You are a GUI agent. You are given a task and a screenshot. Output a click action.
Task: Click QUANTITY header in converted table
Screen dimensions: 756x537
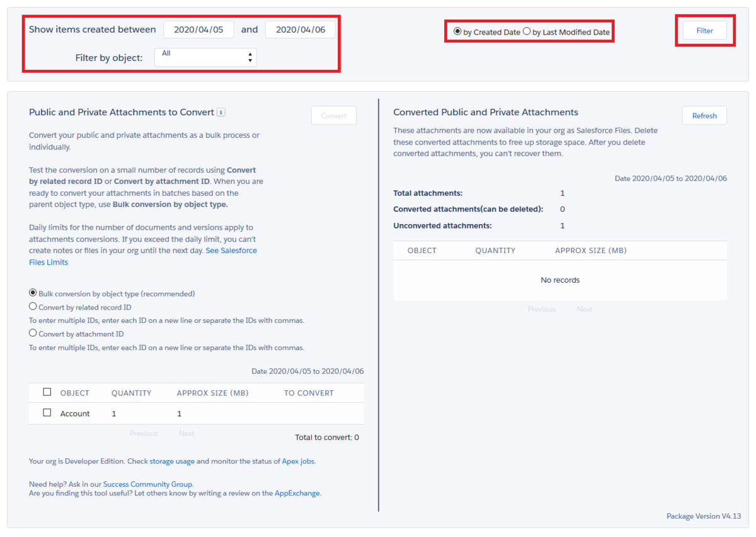[496, 251]
